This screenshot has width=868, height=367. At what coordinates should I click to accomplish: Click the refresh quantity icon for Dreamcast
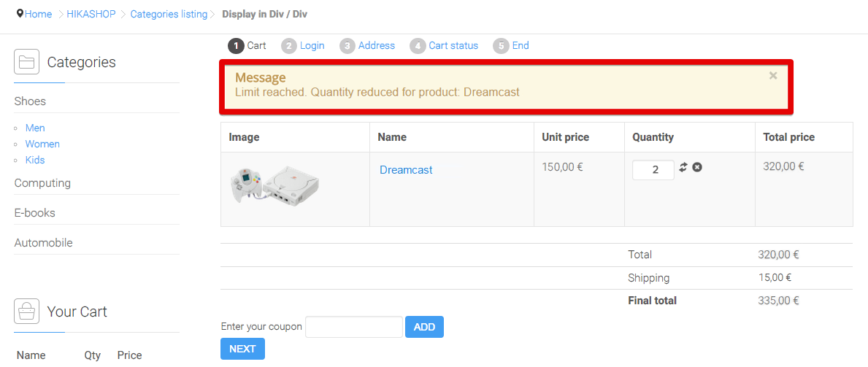coord(683,167)
